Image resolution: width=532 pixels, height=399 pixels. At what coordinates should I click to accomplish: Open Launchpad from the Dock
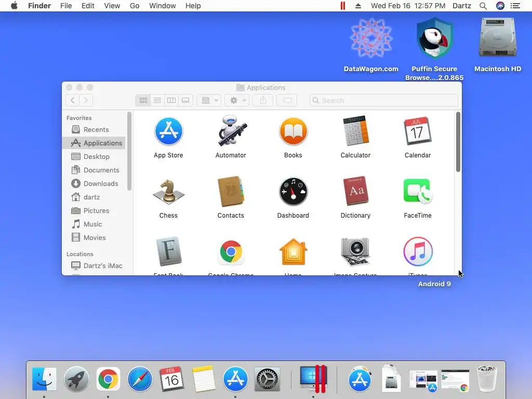tap(77, 379)
